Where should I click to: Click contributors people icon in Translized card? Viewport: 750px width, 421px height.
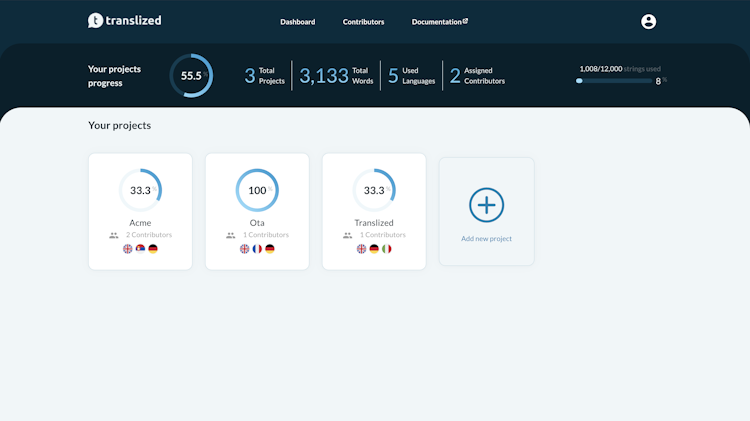348,235
